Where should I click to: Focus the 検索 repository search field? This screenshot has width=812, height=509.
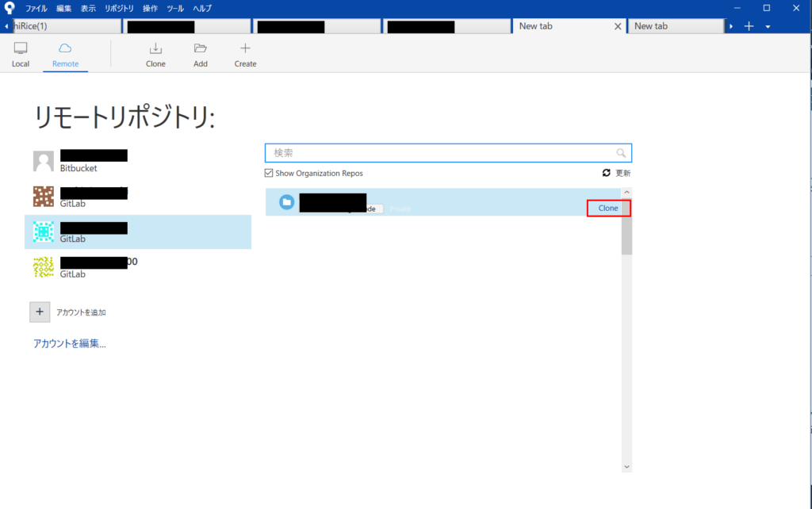click(x=449, y=153)
